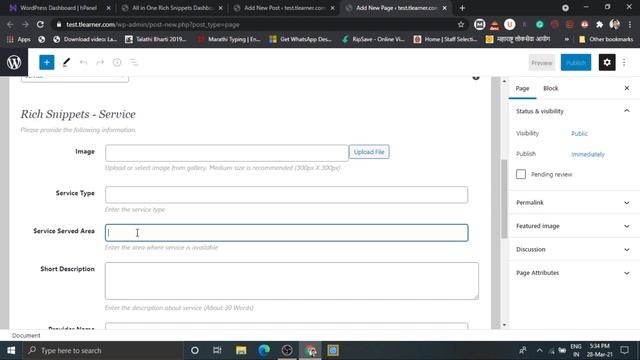Select the pencil edit tool
Viewport: 640px width, 360px height.
tap(66, 62)
